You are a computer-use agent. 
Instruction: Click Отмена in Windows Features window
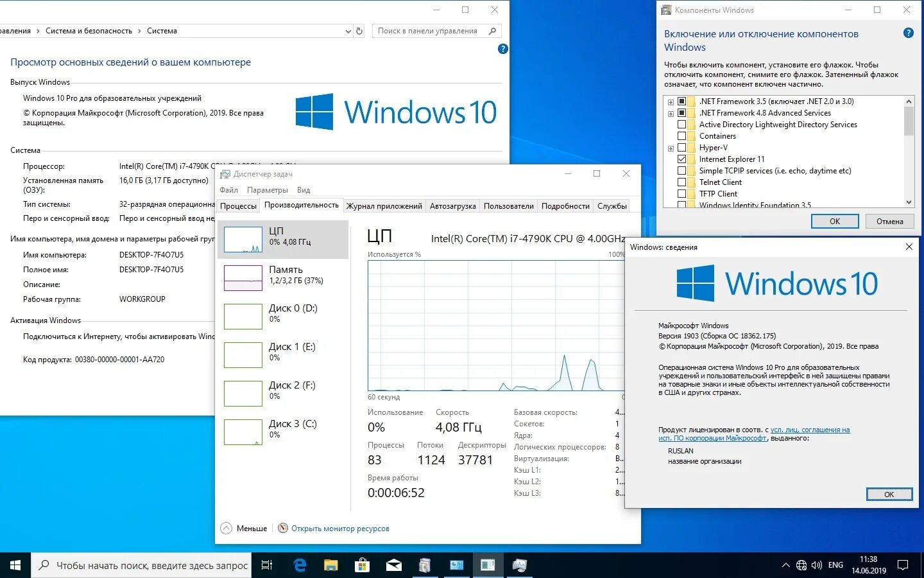[x=890, y=221]
